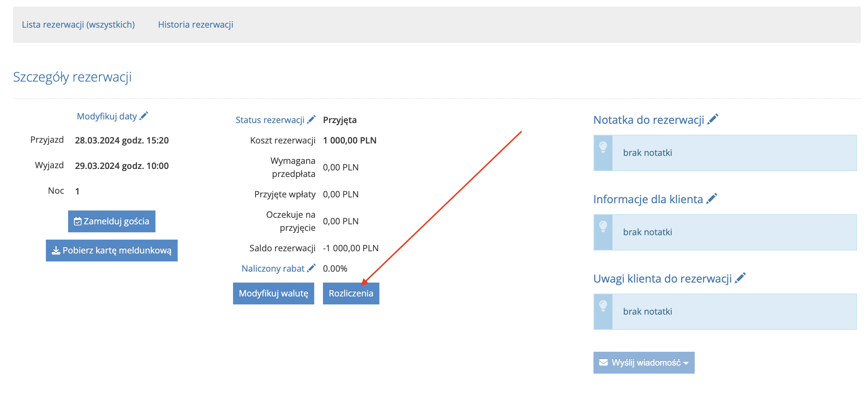Click the Notatka do rezerwacji heading
868x394 pixels.
(649, 120)
